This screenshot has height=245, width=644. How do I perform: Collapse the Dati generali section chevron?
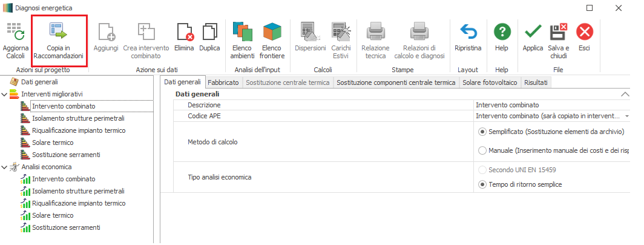click(x=625, y=94)
